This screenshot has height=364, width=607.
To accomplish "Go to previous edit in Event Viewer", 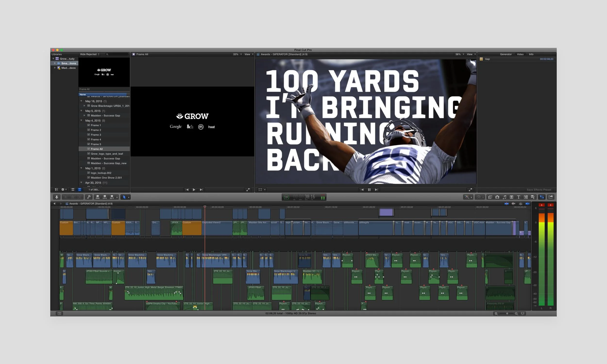I will (187, 190).
